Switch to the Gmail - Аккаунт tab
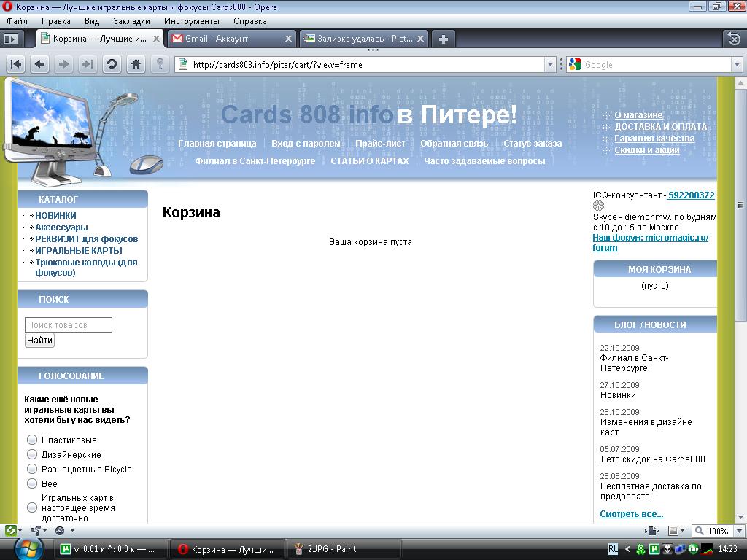Screen dimensions: 747x560 [231, 39]
